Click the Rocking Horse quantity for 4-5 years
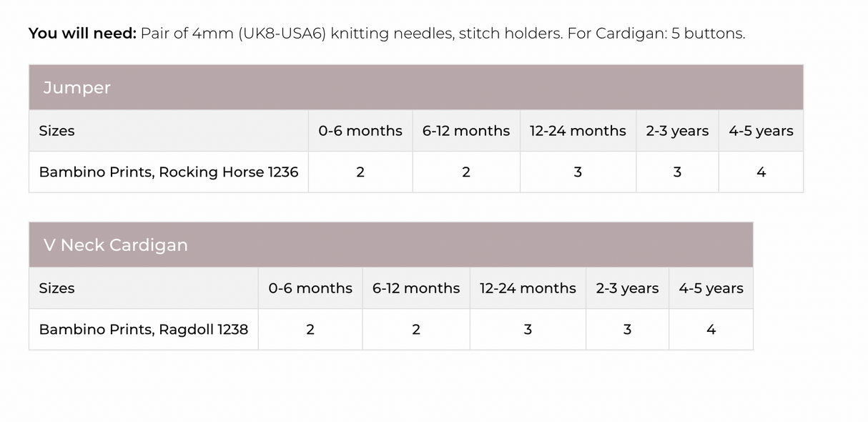This screenshot has height=422, width=868. point(761,172)
